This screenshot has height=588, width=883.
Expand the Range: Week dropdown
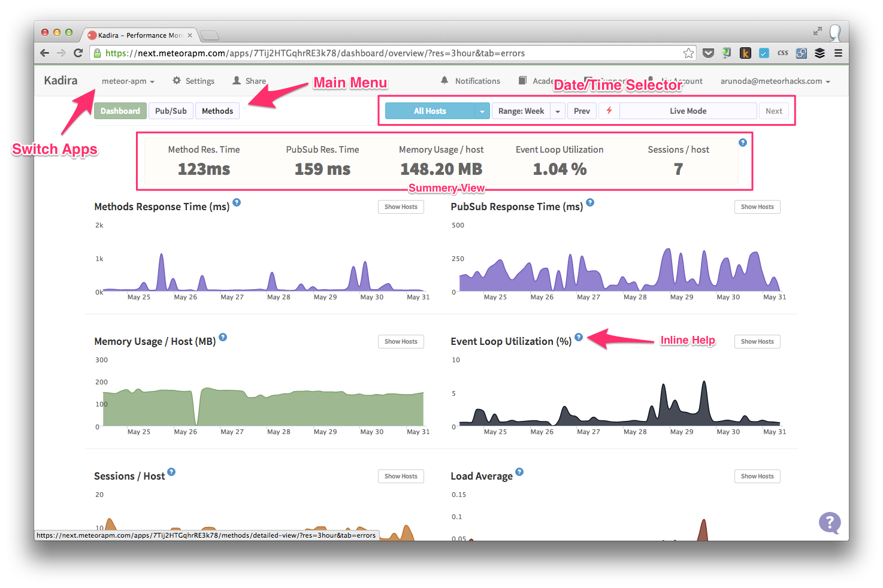point(557,110)
